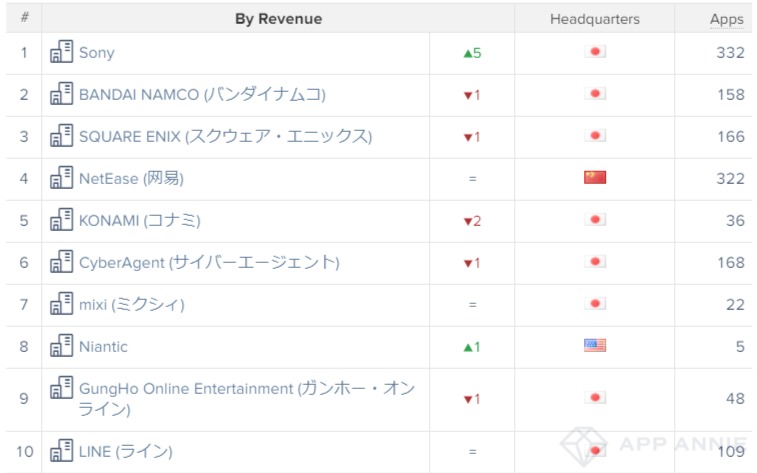Image resolution: width=757 pixels, height=473 pixels.
Task: Click the building icon next to SQUARE ENIX
Action: [x=62, y=136]
